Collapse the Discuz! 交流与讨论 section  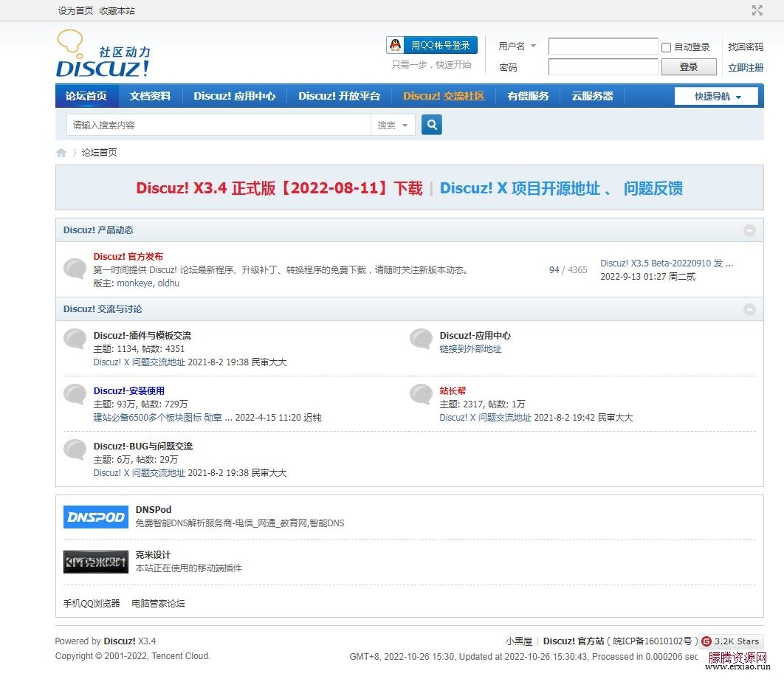pyautogui.click(x=749, y=309)
